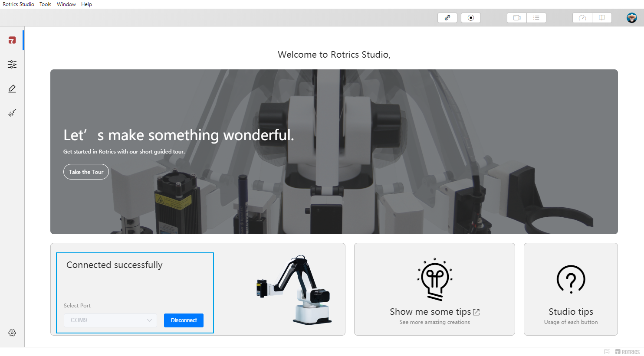Viewport: 644px width, 356px height.
Task: Click the list view toolbar icon
Action: (x=536, y=18)
